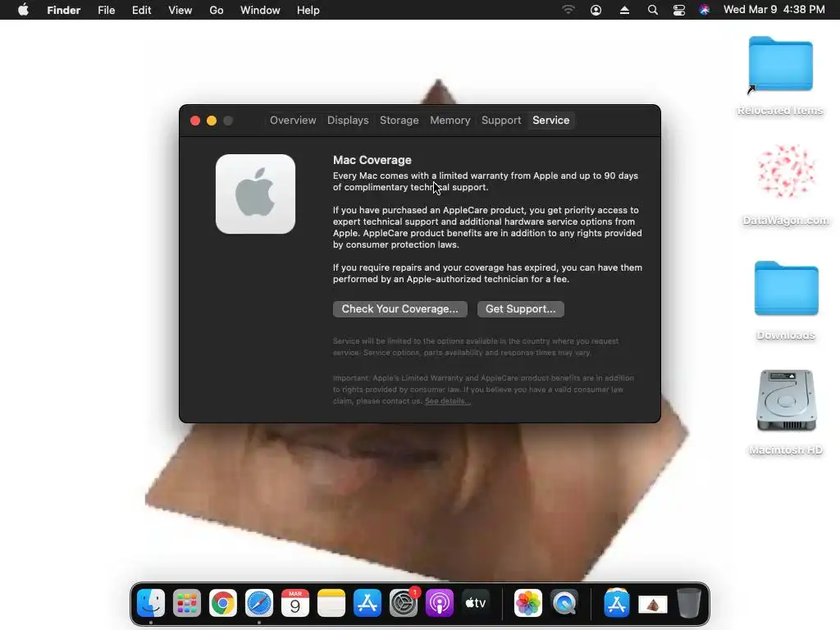Open the Notes app in the Dock
The height and width of the screenshot is (630, 840).
(x=331, y=603)
